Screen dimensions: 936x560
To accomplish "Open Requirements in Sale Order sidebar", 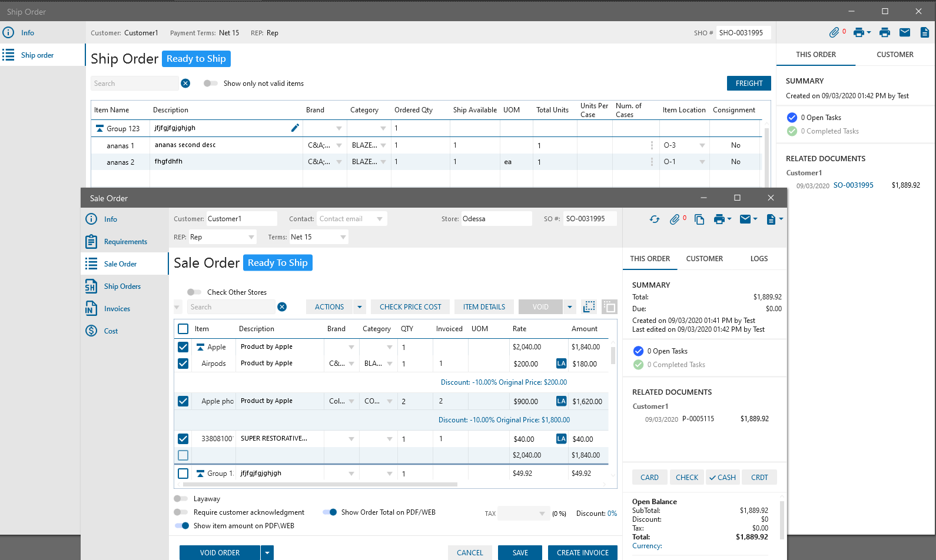I will pos(125,242).
